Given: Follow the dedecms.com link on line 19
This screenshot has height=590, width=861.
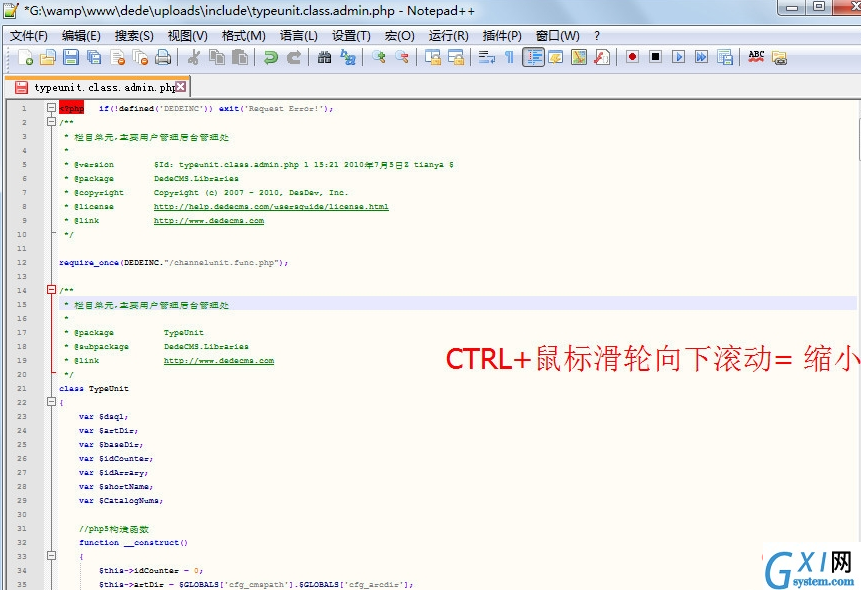Looking at the screenshot, I should pos(219,360).
